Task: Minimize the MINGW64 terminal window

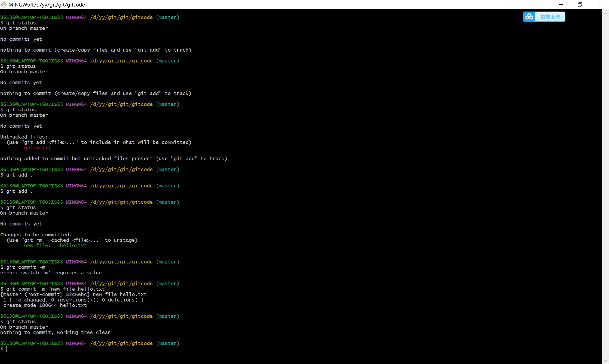Action: 561,5
